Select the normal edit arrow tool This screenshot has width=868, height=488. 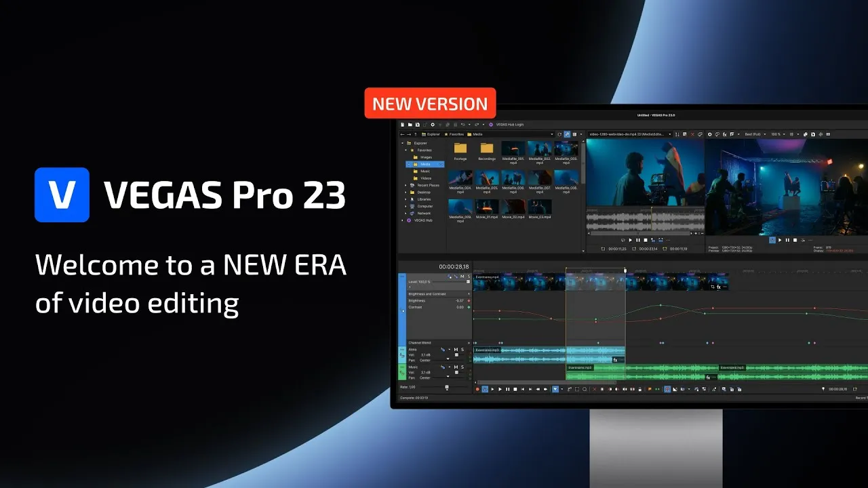[555, 389]
